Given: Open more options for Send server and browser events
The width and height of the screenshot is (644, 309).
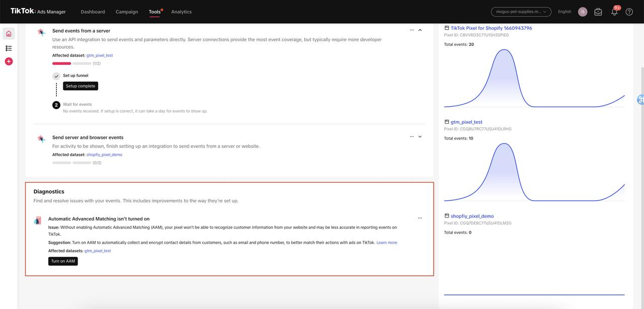Looking at the screenshot, I should [412, 137].
